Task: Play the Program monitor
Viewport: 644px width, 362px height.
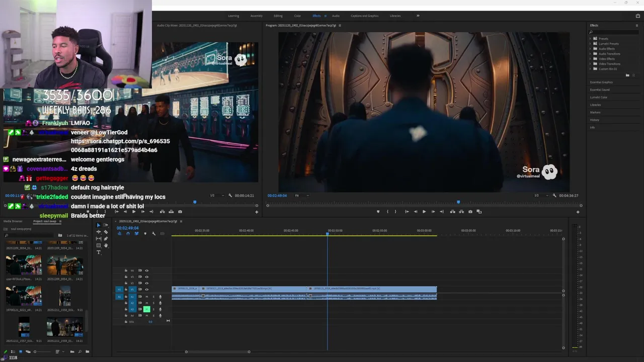Action: 424,212
